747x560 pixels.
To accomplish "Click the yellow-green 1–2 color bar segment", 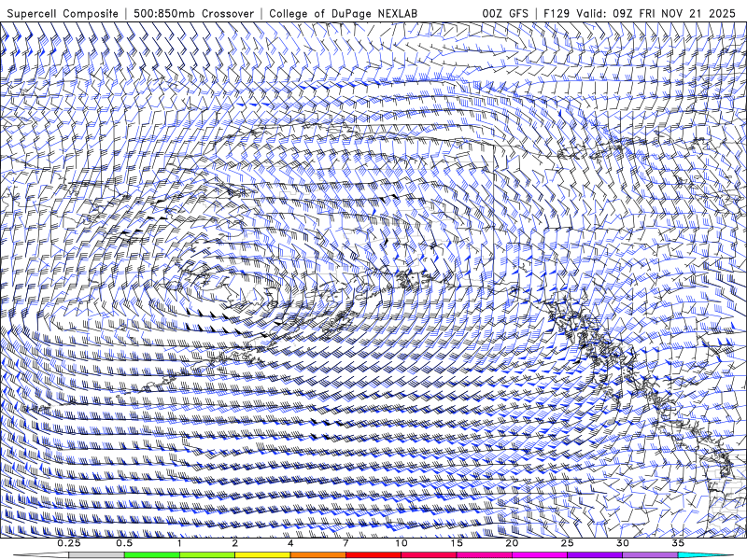I will [x=207, y=555].
